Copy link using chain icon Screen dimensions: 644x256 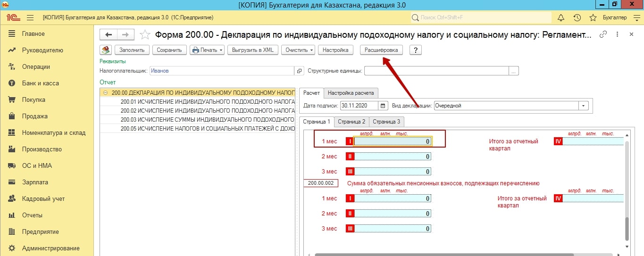tap(602, 34)
